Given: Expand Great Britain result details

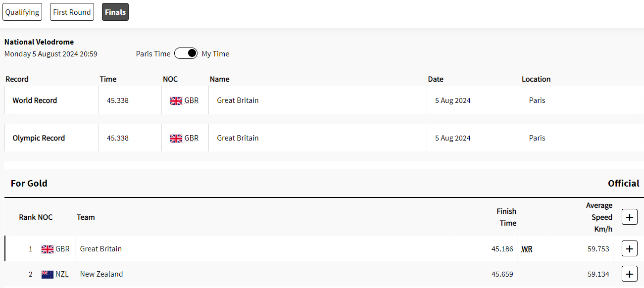Looking at the screenshot, I should [630, 248].
